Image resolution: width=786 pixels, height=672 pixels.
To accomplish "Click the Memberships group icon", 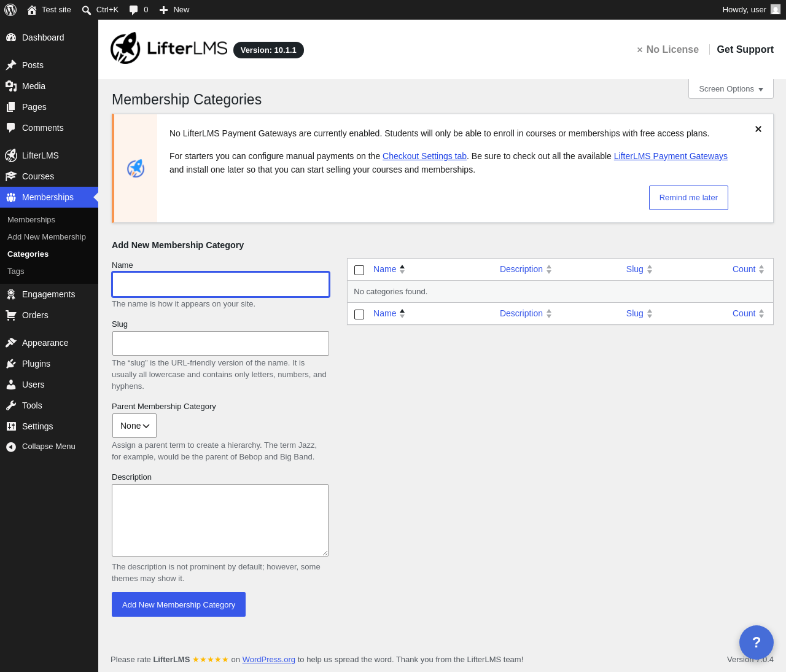I will (11, 197).
